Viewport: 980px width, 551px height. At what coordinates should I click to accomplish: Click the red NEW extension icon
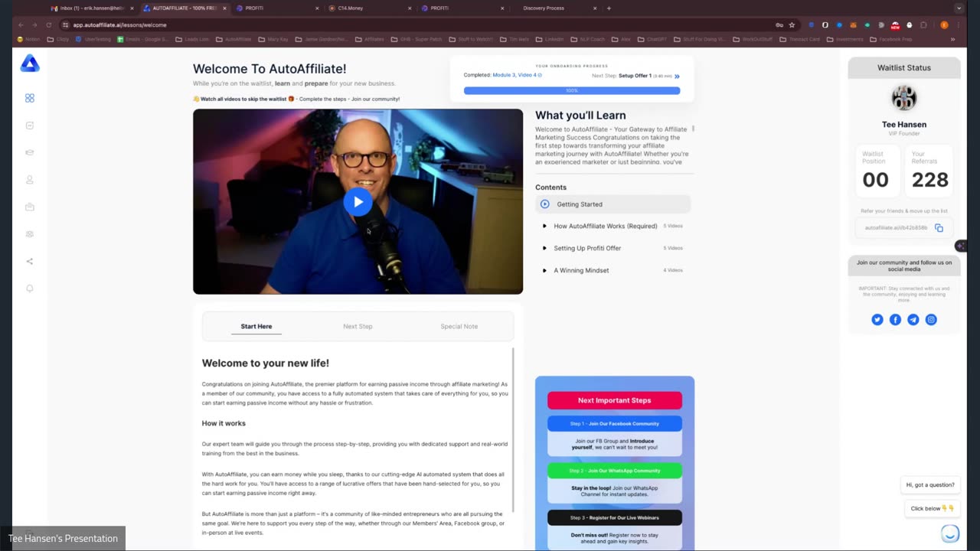click(895, 24)
